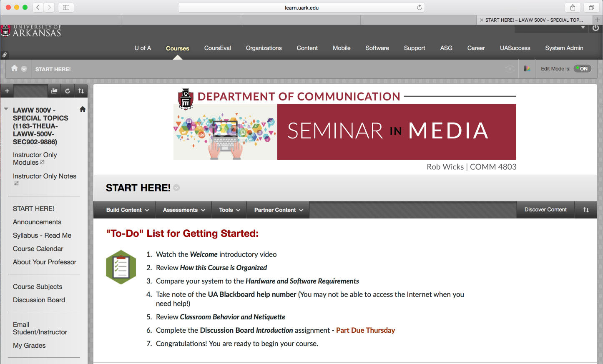Open Instructor Only Modules in course menu
Viewport: 603px width, 364px height.
35,158
